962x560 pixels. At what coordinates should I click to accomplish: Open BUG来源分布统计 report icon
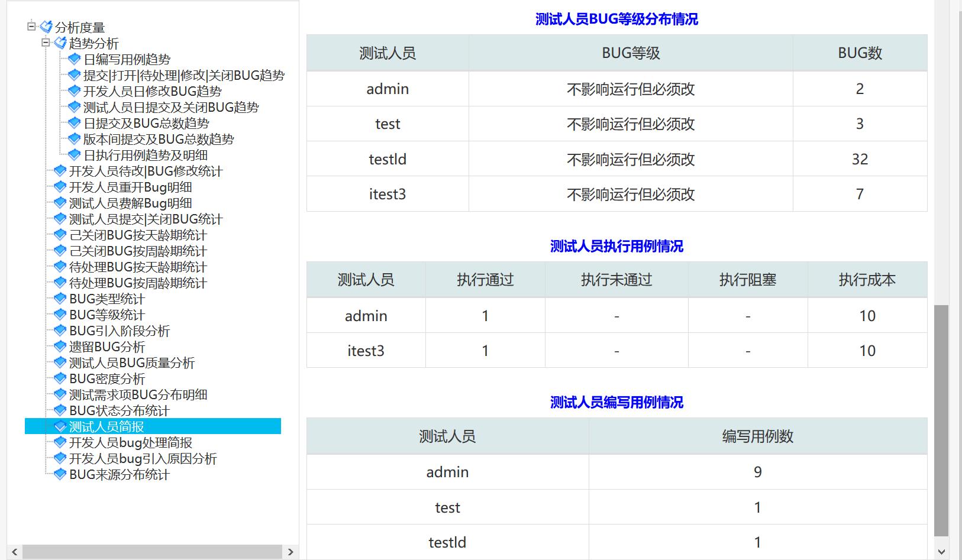point(60,474)
